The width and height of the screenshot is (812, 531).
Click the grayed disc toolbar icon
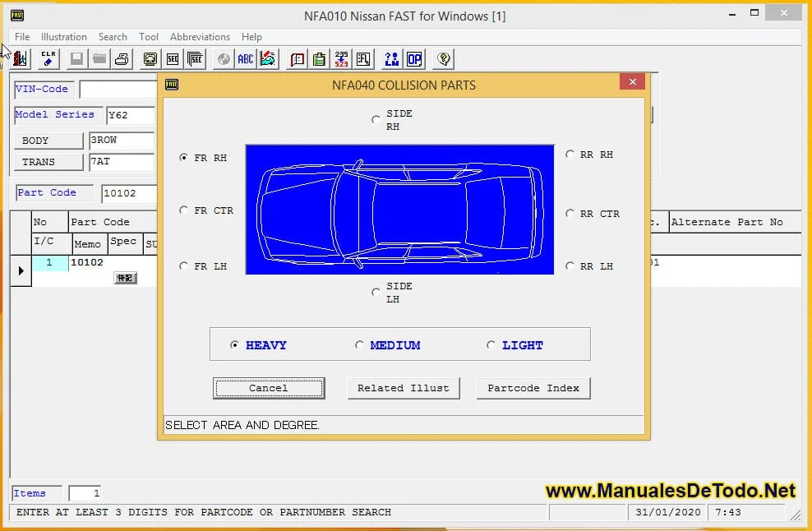pyautogui.click(x=224, y=59)
